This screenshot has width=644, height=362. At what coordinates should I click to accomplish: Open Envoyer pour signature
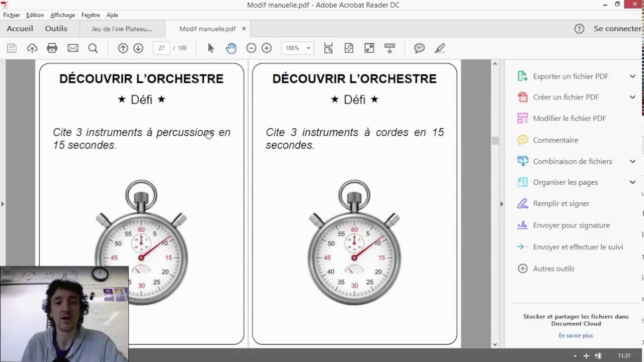click(x=572, y=225)
